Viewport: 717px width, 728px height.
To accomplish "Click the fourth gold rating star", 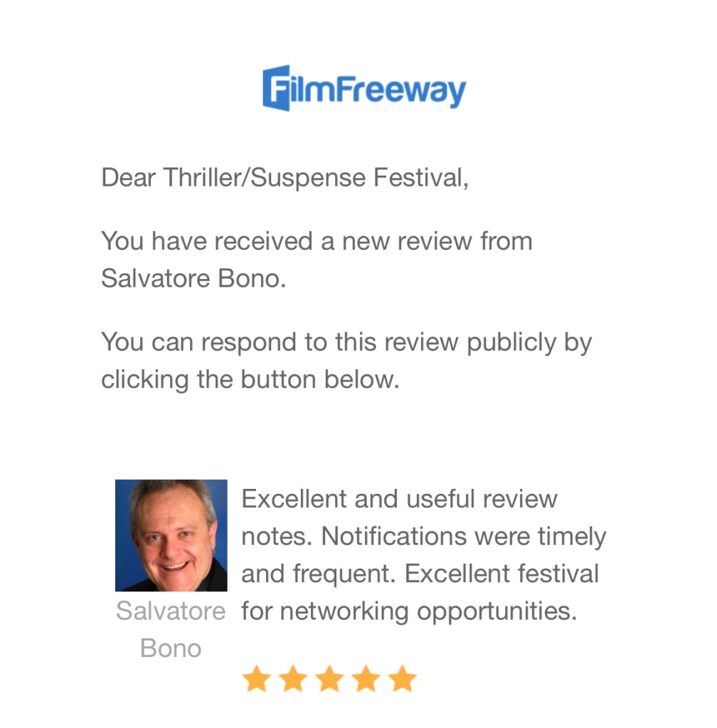I will (366, 679).
